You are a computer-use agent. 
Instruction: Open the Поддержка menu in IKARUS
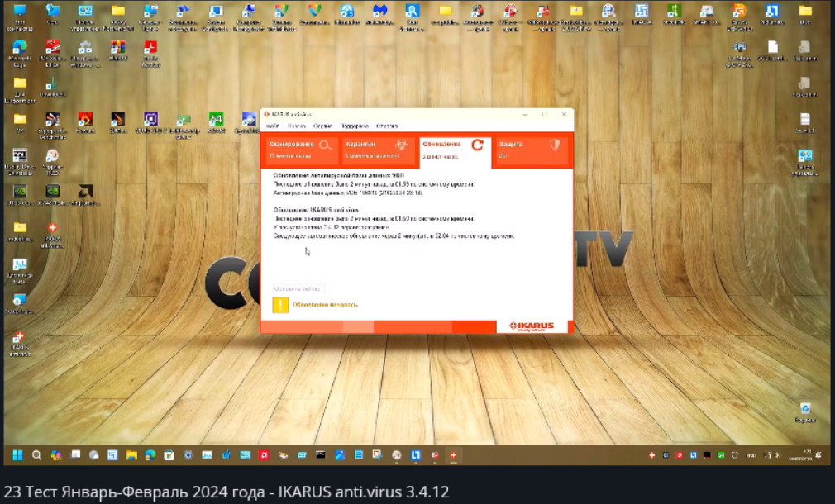pyautogui.click(x=354, y=126)
